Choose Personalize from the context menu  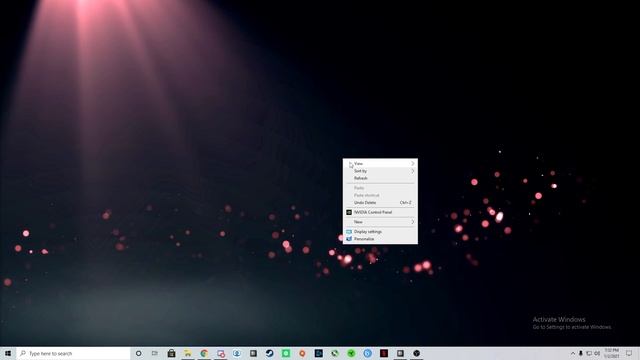380,239
